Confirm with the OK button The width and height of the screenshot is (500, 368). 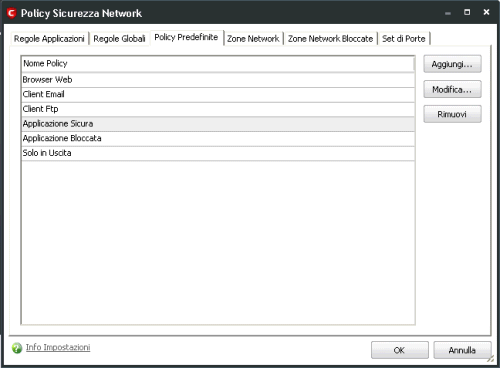(400, 350)
